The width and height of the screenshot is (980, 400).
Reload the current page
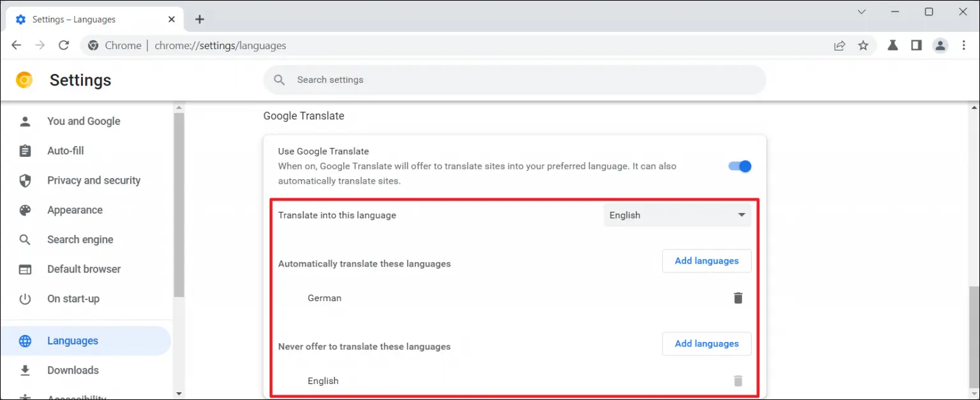pos(64,45)
